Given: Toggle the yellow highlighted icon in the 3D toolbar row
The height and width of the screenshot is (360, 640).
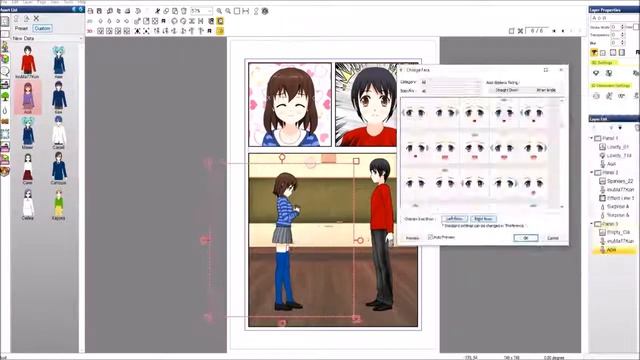Looking at the screenshot, I should coord(220,31).
